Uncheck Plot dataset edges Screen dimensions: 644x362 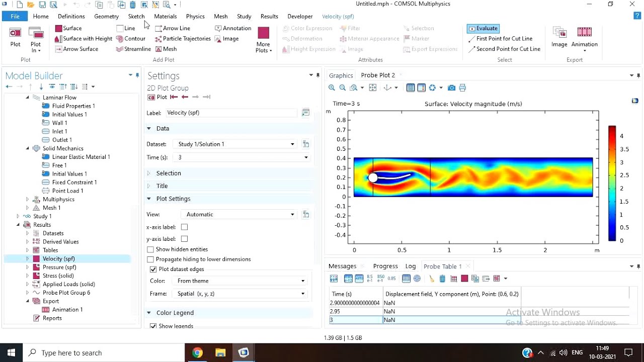click(x=153, y=269)
